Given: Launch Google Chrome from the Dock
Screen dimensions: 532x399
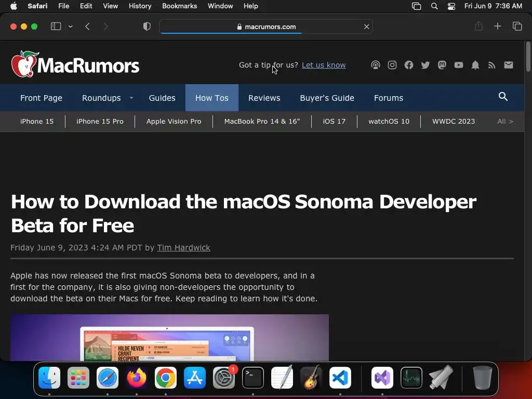Looking at the screenshot, I should coord(166,377).
